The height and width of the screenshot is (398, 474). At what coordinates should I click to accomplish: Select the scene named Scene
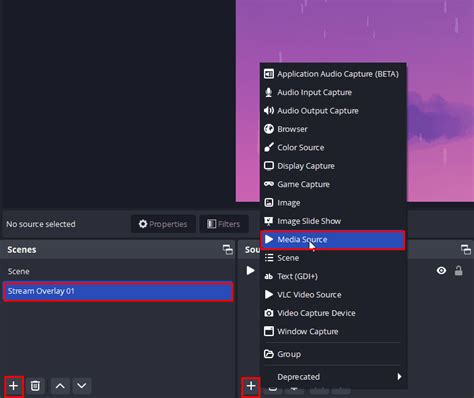[118, 271]
